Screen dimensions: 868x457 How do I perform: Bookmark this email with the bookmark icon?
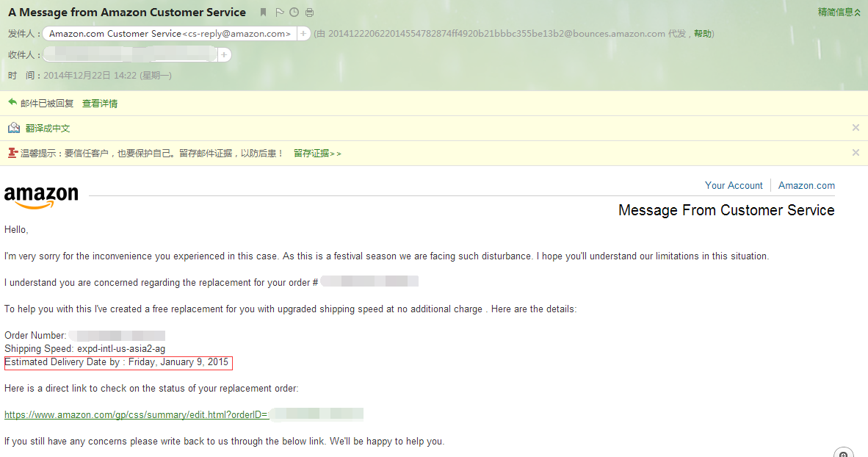point(264,12)
